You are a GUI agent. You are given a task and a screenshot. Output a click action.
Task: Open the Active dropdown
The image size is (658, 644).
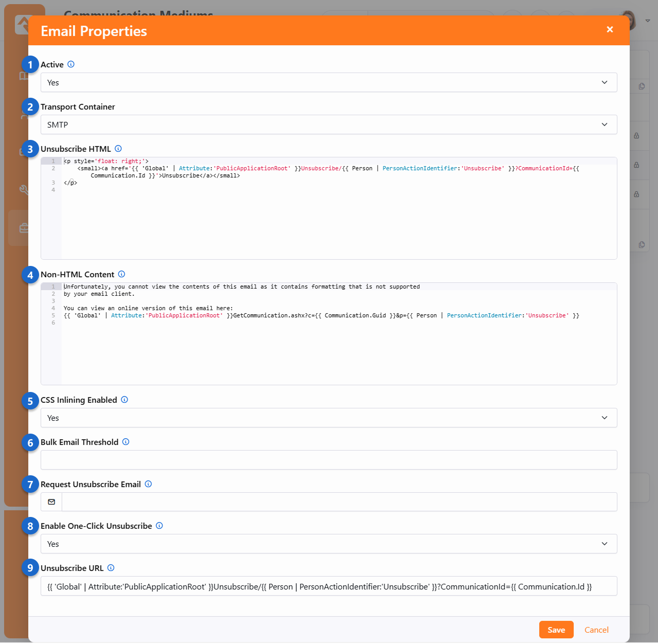328,83
